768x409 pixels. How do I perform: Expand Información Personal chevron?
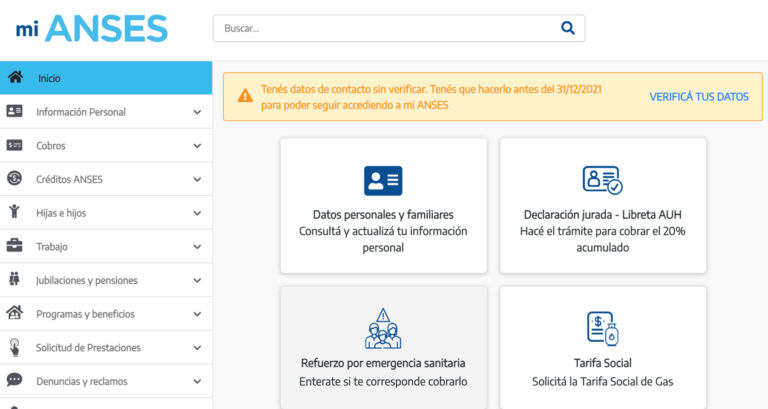click(x=197, y=112)
